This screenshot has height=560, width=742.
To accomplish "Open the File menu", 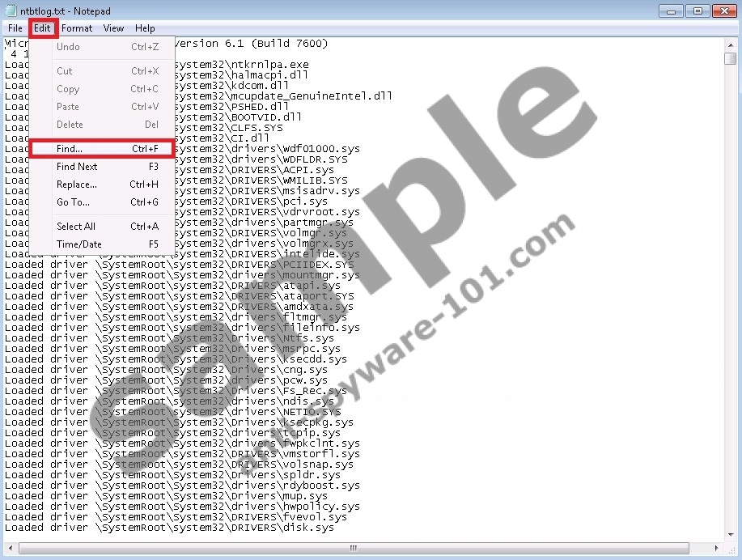I will click(x=15, y=28).
